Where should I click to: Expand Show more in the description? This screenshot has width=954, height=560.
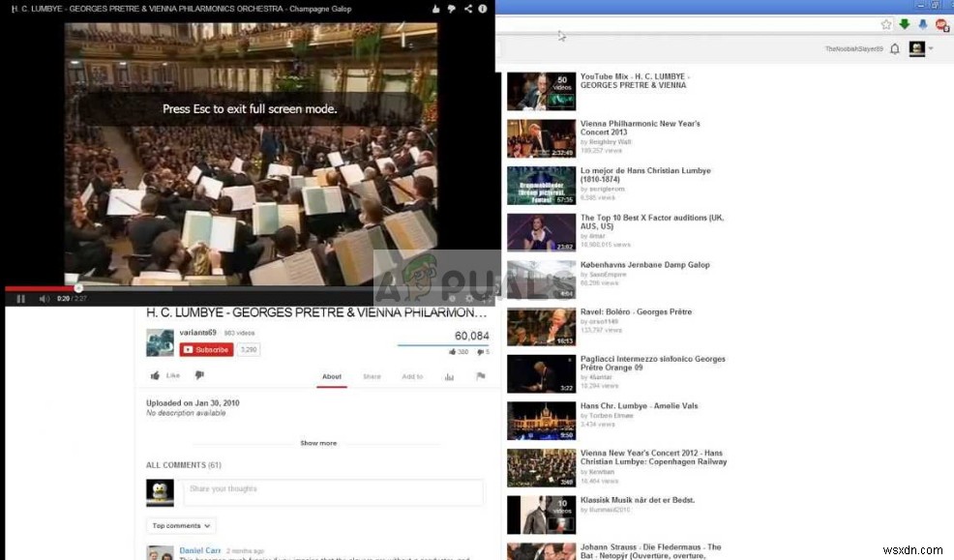click(x=318, y=442)
